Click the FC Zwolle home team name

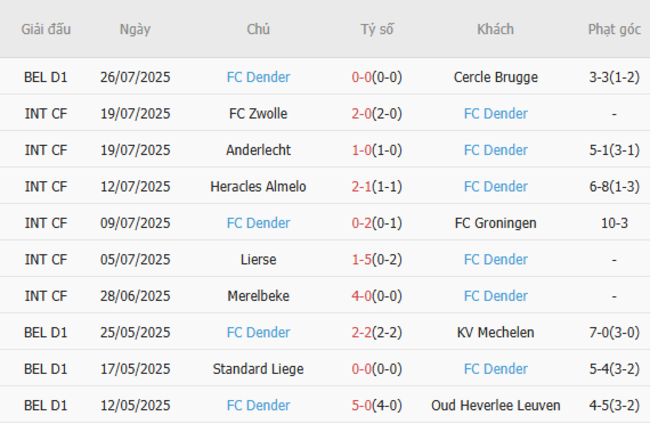pyautogui.click(x=258, y=114)
